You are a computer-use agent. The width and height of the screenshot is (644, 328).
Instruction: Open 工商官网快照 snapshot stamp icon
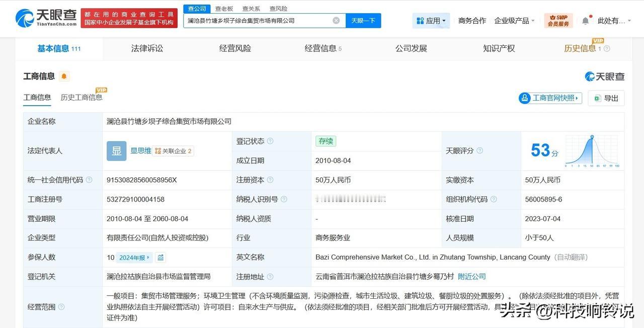[x=525, y=98]
